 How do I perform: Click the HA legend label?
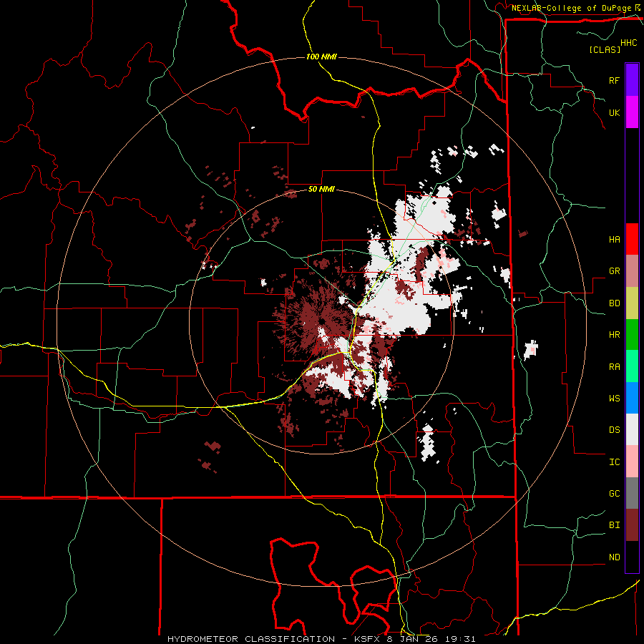click(x=614, y=240)
